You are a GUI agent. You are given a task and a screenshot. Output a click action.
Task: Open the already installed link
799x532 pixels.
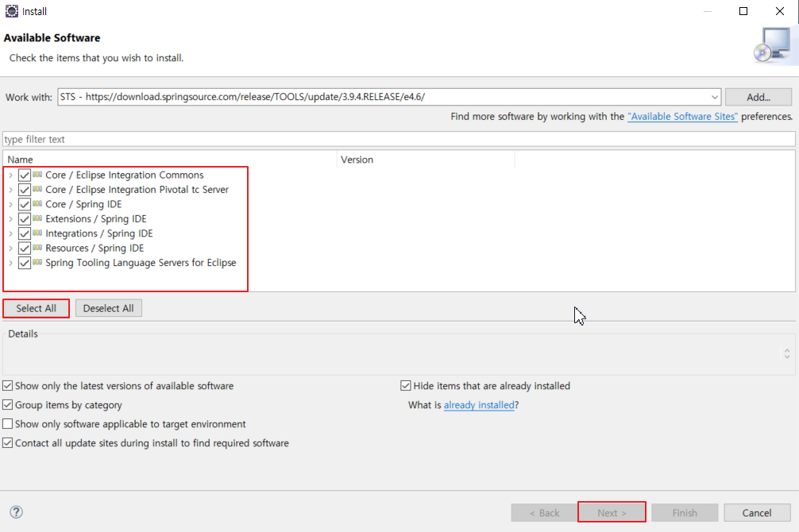tap(479, 405)
